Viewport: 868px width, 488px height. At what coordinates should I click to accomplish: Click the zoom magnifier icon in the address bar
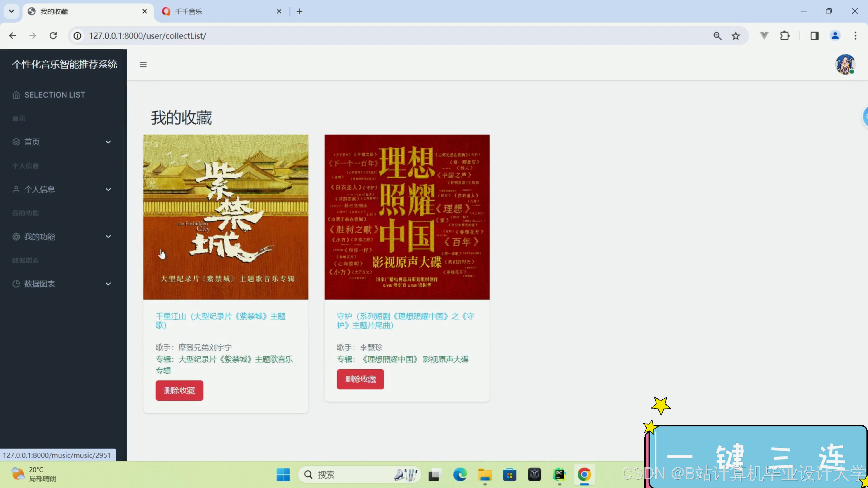tap(717, 36)
